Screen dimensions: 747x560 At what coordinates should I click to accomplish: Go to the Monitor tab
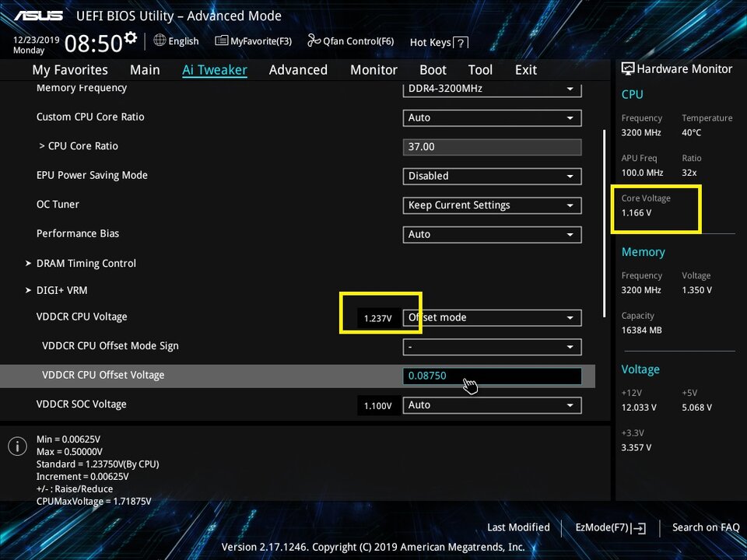click(373, 70)
